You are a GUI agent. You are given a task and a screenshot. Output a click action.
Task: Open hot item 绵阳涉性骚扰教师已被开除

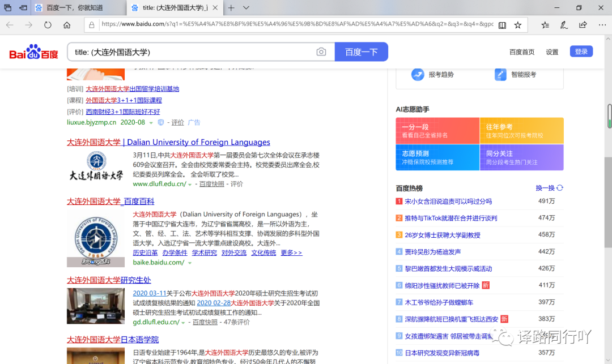click(442, 286)
